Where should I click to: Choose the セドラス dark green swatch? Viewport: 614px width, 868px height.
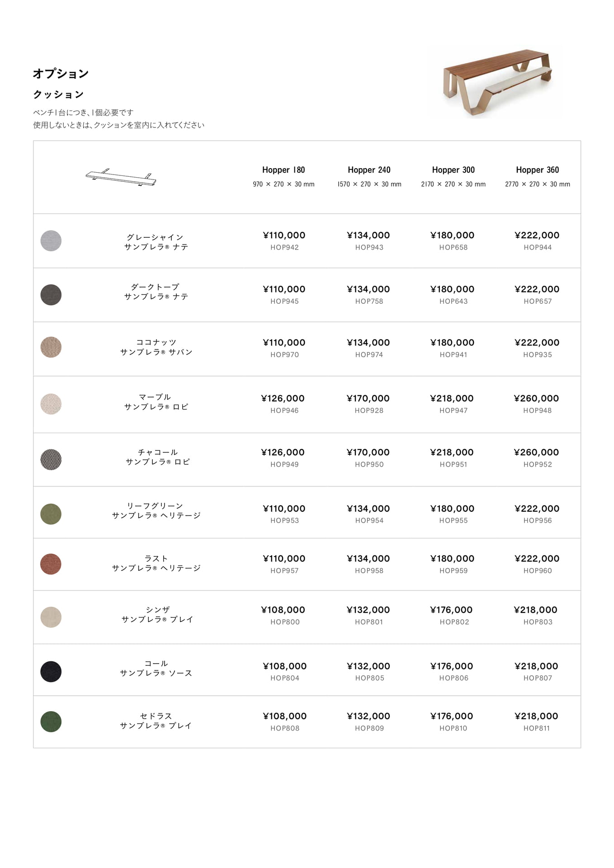51,722
